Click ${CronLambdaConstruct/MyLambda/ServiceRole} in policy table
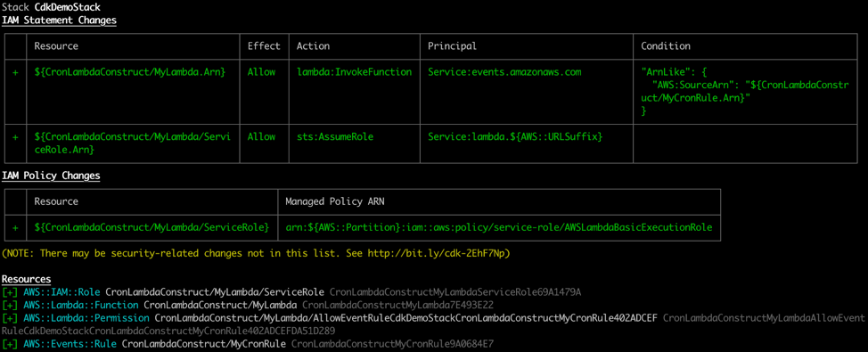Screen dimensions: 868x352 (151, 227)
